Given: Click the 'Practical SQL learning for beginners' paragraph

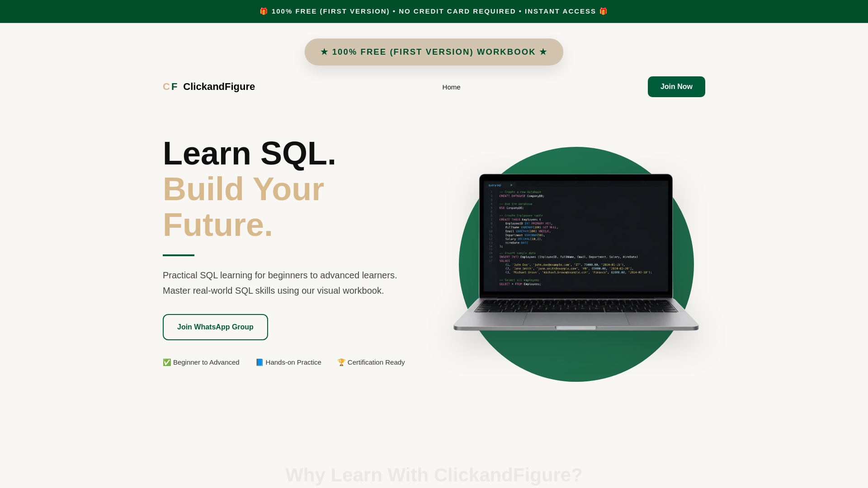Looking at the screenshot, I should (x=280, y=283).
